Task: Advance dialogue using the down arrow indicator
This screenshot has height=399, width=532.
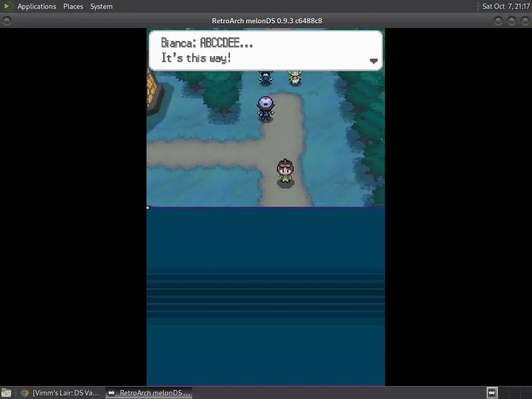Action: coord(374,61)
